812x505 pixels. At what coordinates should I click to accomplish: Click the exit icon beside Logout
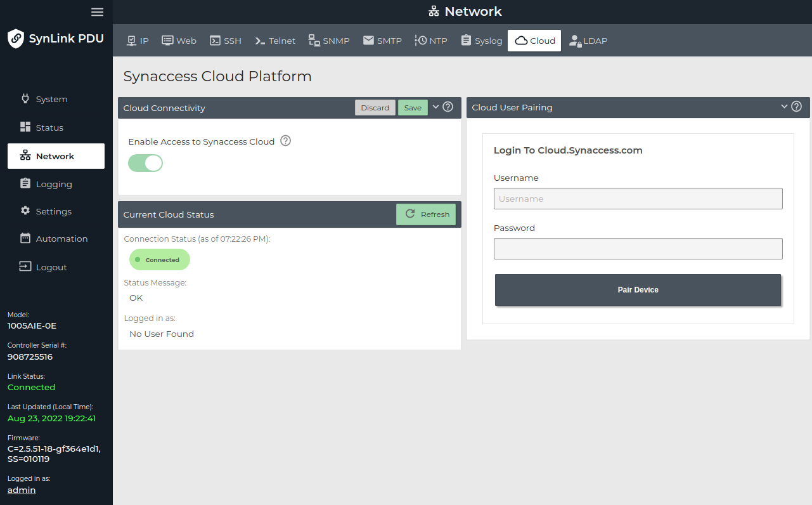(25, 266)
